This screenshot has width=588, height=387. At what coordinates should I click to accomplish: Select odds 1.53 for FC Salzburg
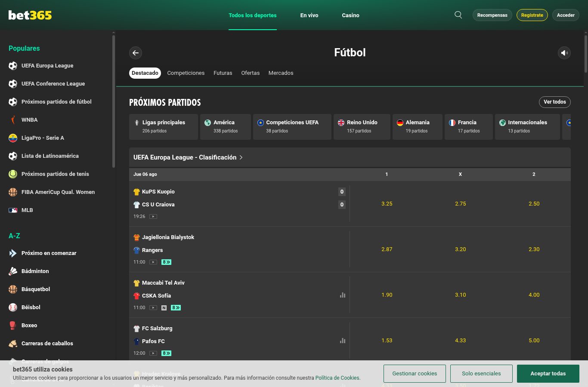(387, 341)
